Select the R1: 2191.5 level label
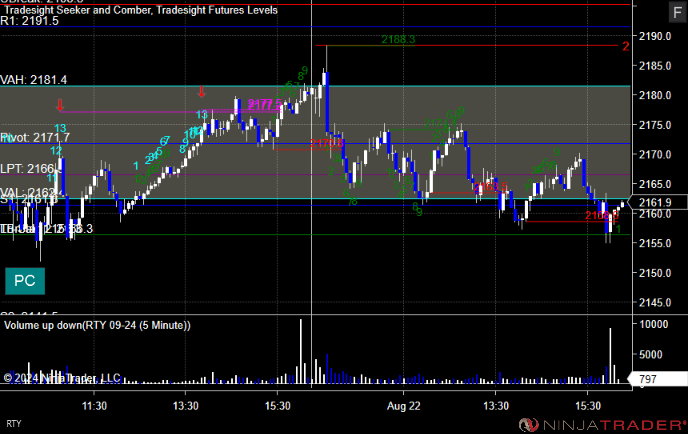The width and height of the screenshot is (688, 434). (29, 21)
